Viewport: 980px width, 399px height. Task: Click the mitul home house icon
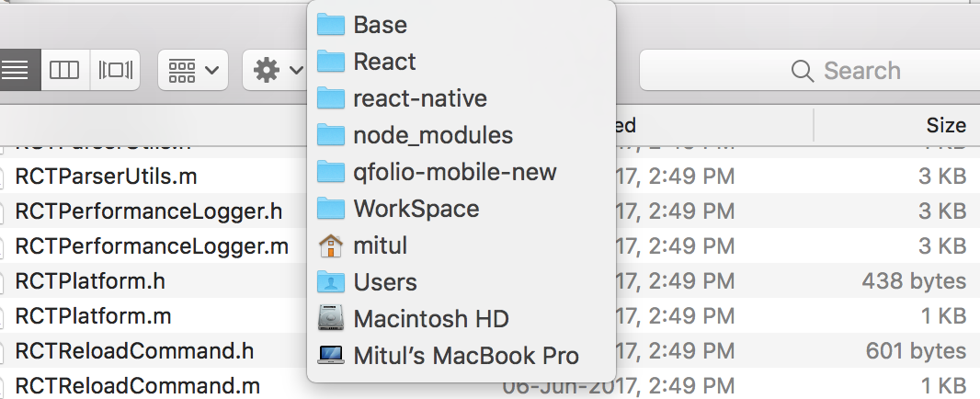331,245
